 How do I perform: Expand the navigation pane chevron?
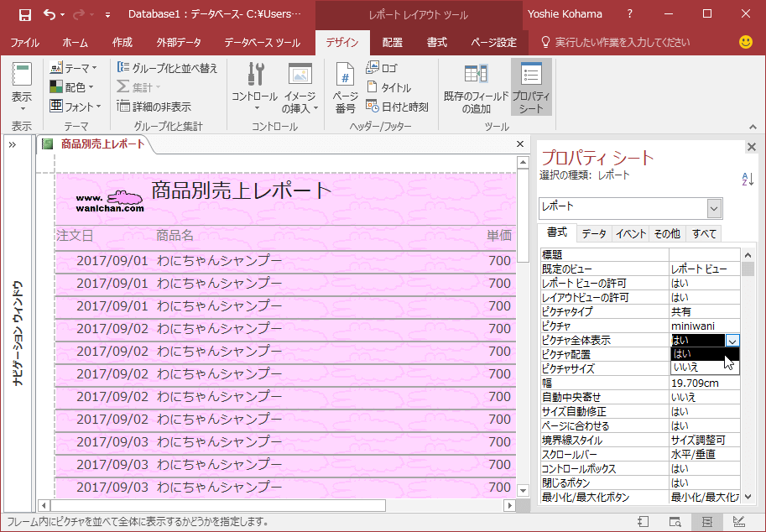coord(13,144)
